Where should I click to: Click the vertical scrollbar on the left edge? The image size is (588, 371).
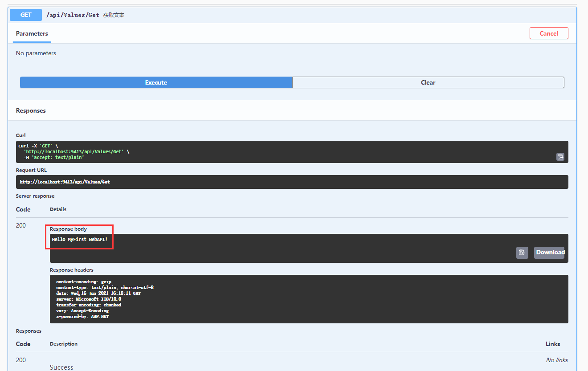(3, 178)
